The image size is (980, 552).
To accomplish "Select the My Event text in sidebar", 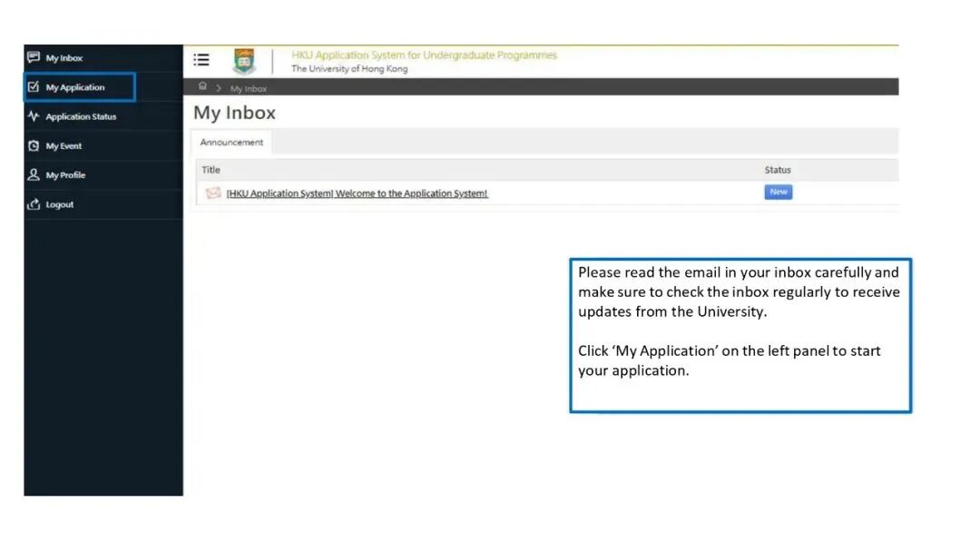I will pyautogui.click(x=64, y=146).
